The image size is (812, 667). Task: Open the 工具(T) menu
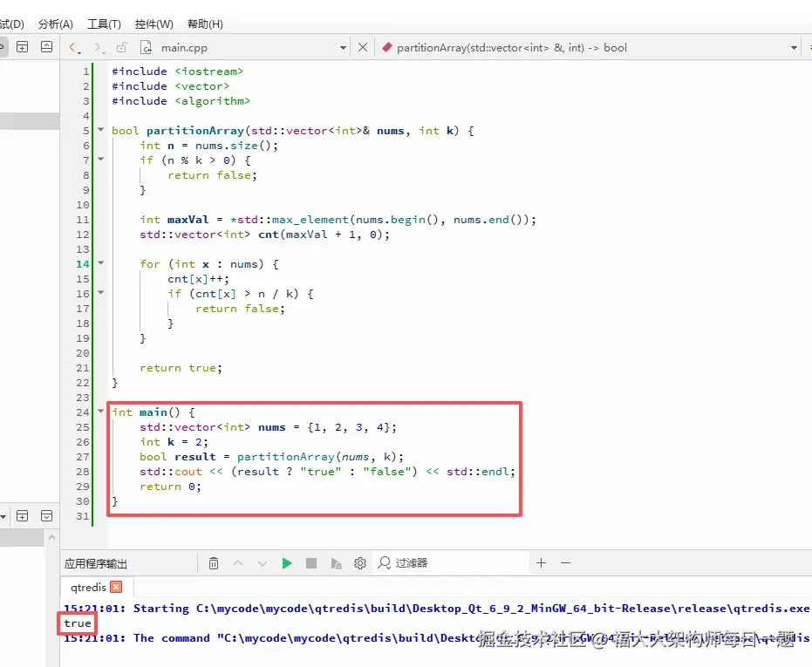point(104,24)
